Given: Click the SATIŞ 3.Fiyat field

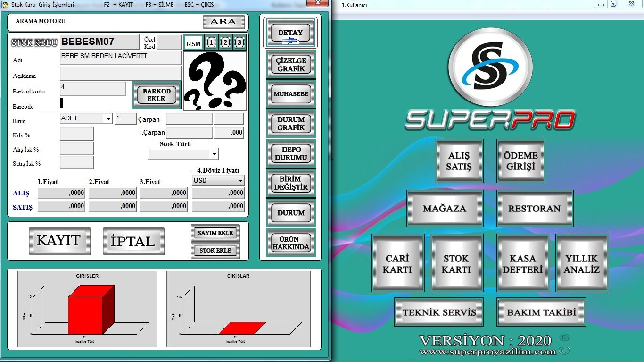Looking at the screenshot, I should (x=164, y=206).
